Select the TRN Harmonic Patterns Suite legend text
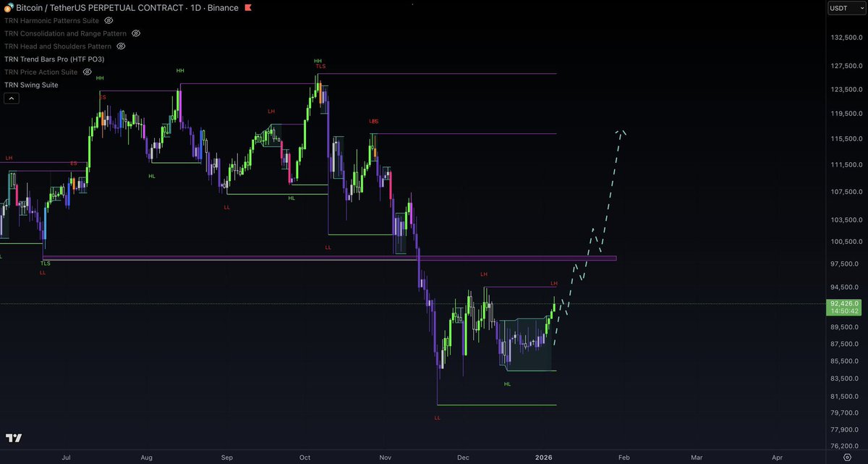The width and height of the screenshot is (868, 464). pos(51,20)
